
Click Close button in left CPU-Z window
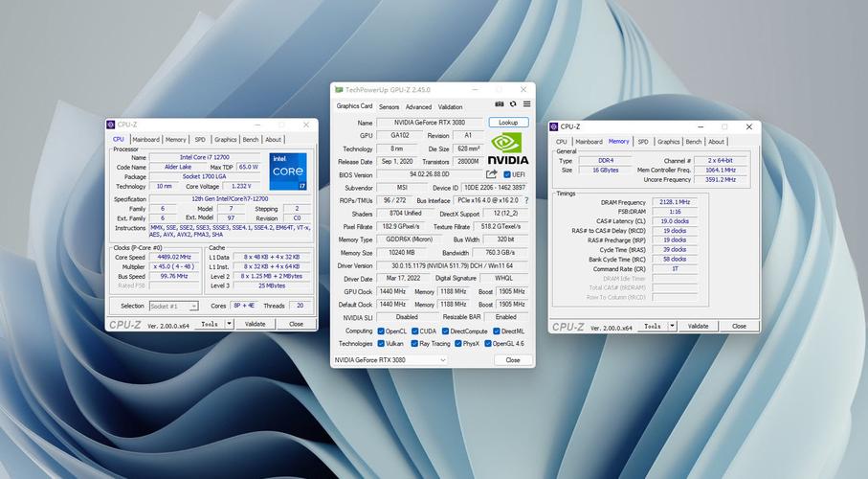point(296,324)
